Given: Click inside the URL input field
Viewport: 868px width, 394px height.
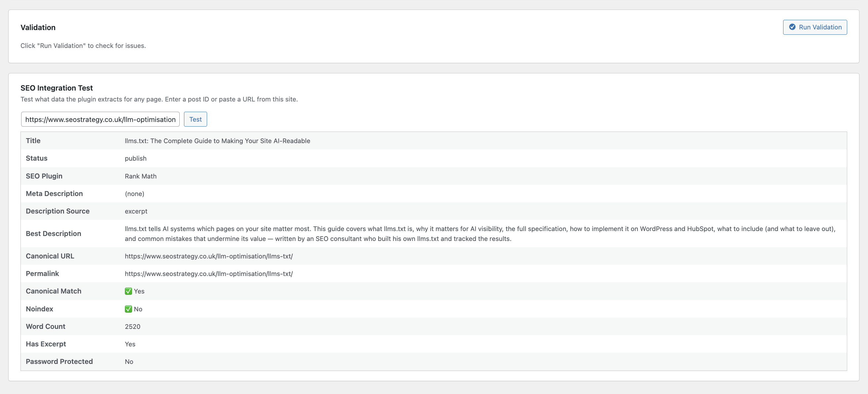Looking at the screenshot, I should (100, 119).
